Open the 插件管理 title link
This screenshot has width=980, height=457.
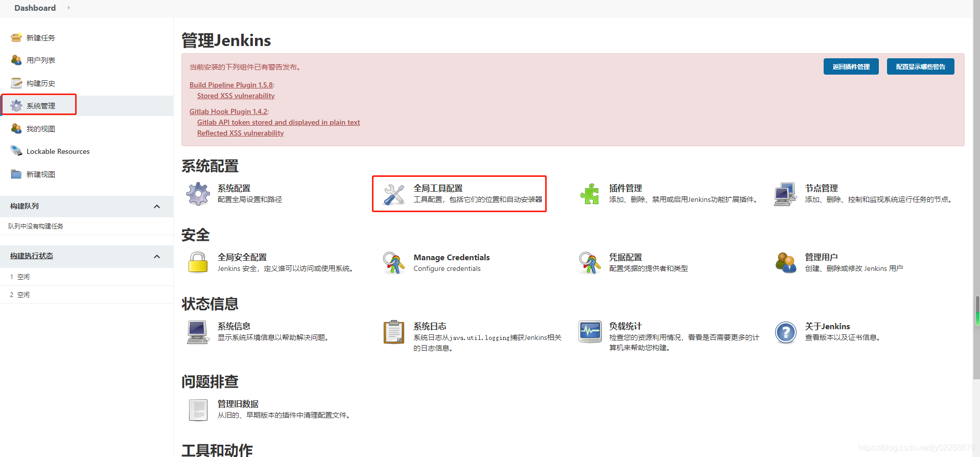pos(625,188)
